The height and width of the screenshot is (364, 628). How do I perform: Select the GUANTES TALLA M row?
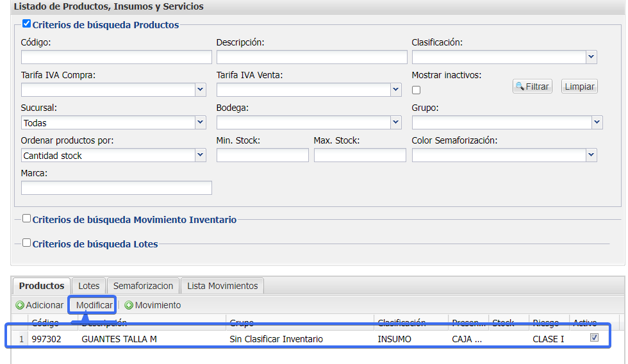pos(119,339)
